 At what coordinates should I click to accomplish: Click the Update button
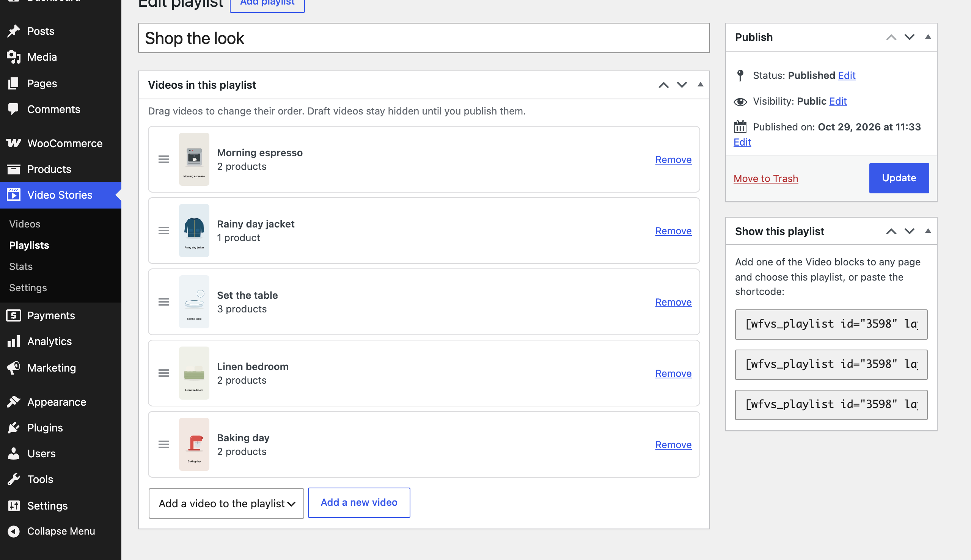click(899, 178)
